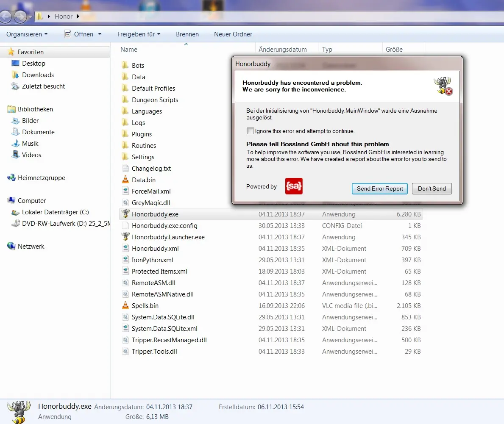
Task: Click the folder icon in the address bar
Action: pyautogui.click(x=39, y=16)
